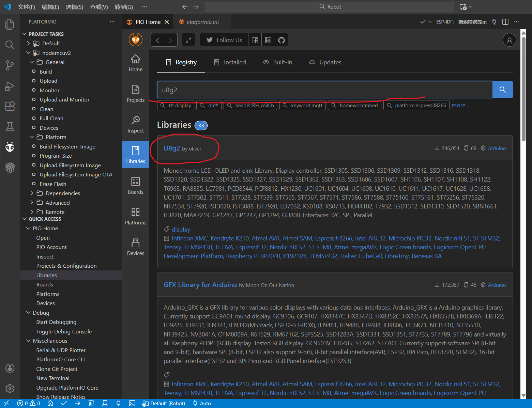Collapse the Platform tasks folder

(x=32, y=137)
